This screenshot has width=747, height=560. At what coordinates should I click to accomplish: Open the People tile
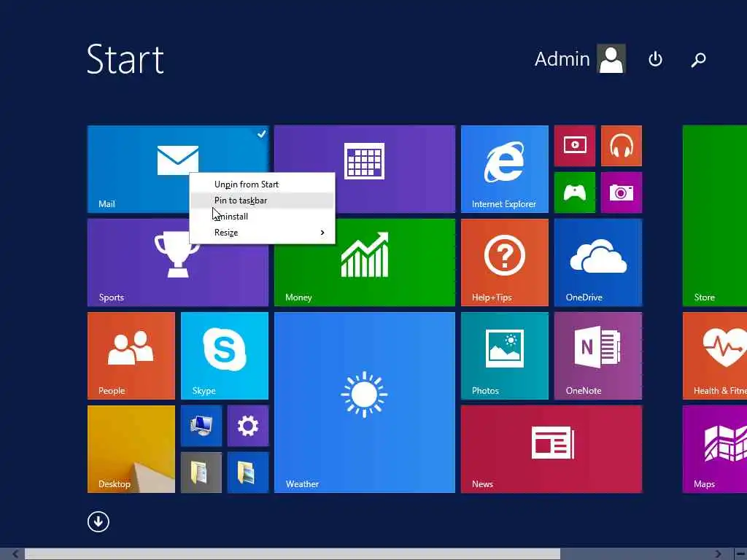tap(131, 356)
